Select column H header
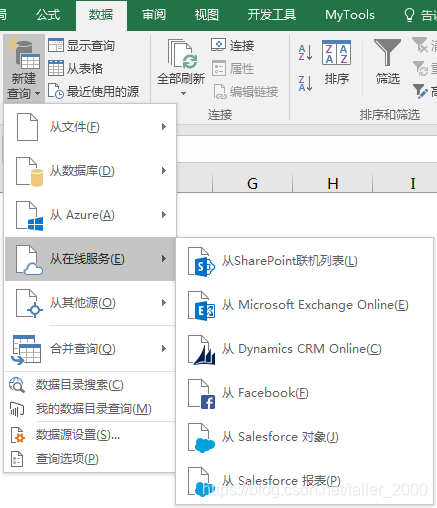The height and width of the screenshot is (508, 437). [x=333, y=183]
